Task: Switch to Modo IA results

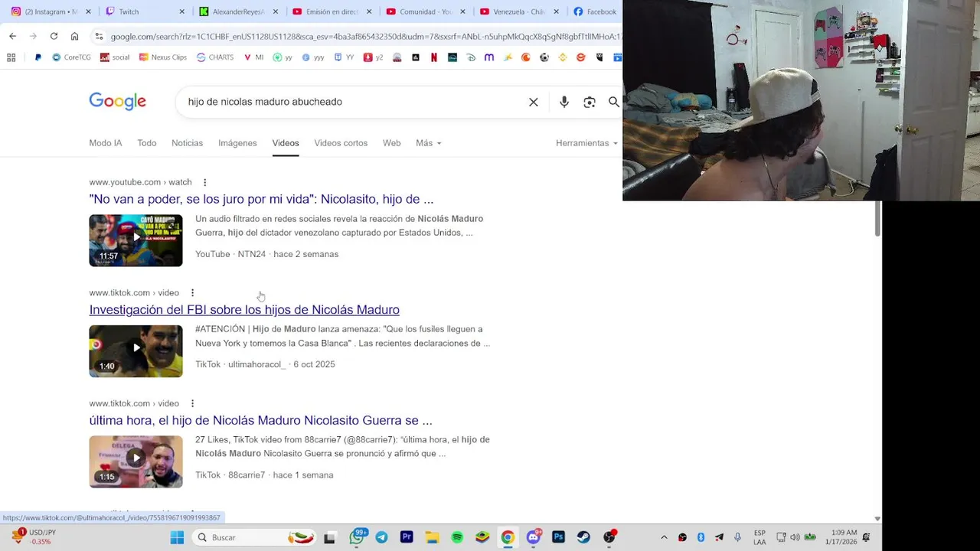Action: point(106,143)
